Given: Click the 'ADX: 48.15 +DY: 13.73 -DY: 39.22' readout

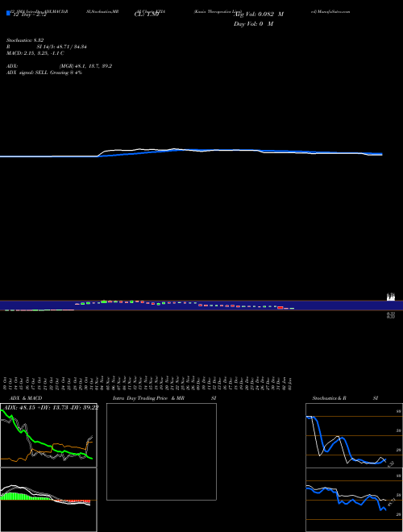Looking at the screenshot, I should (50, 407).
